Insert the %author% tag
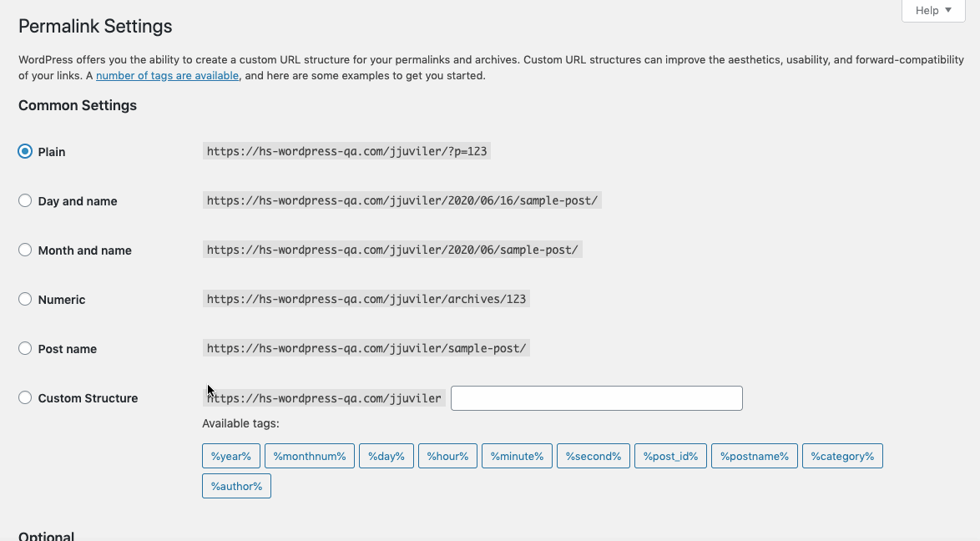 coord(236,485)
